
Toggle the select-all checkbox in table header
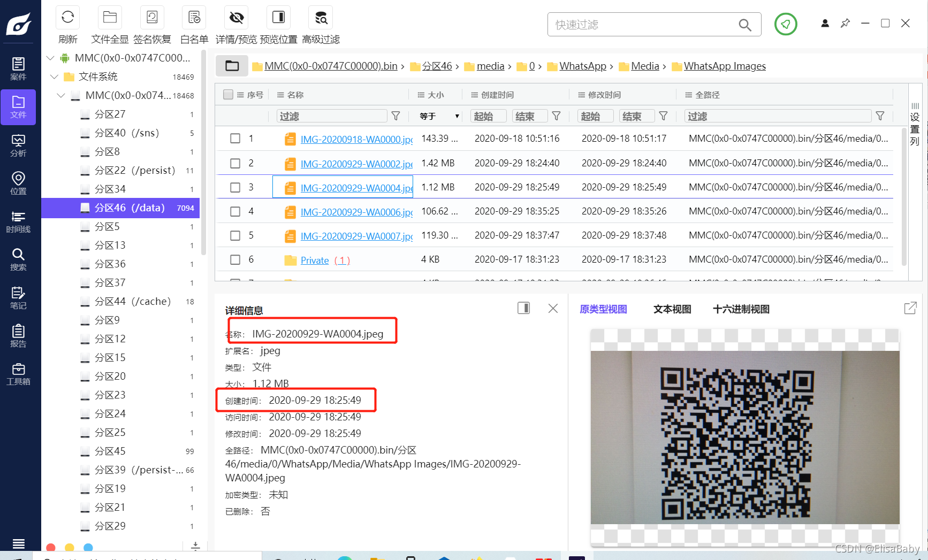(228, 95)
